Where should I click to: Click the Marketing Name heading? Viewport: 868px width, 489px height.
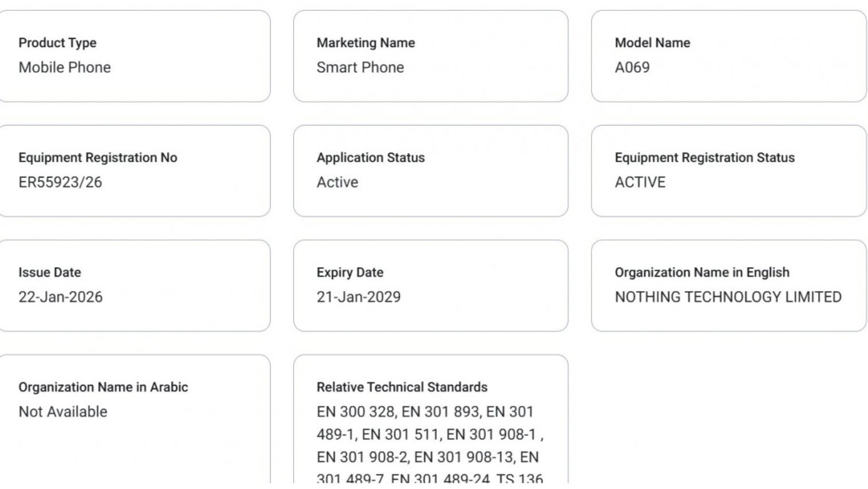[x=365, y=43]
